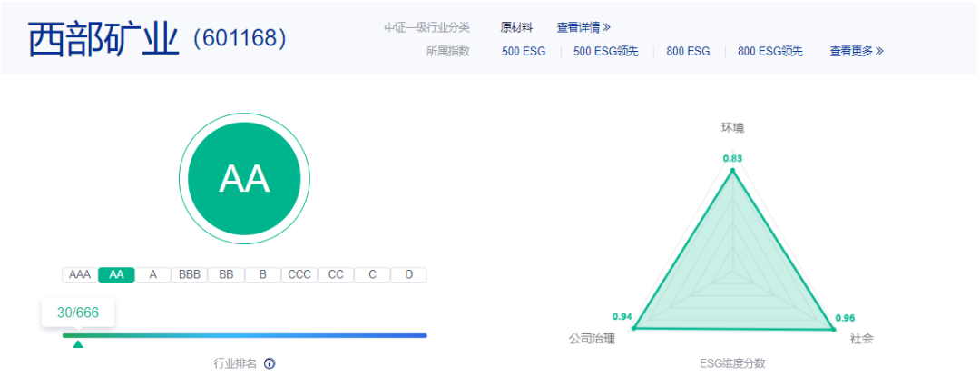Select the AAA rating box

[80, 275]
